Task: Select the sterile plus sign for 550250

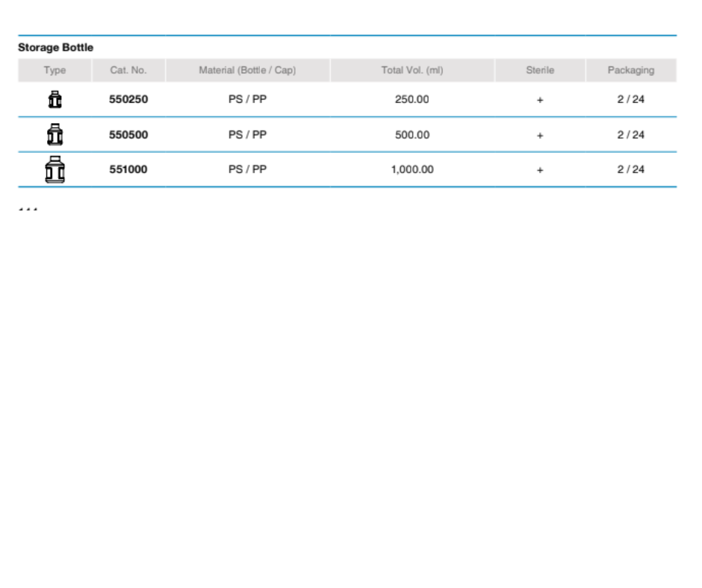Action: pyautogui.click(x=540, y=100)
